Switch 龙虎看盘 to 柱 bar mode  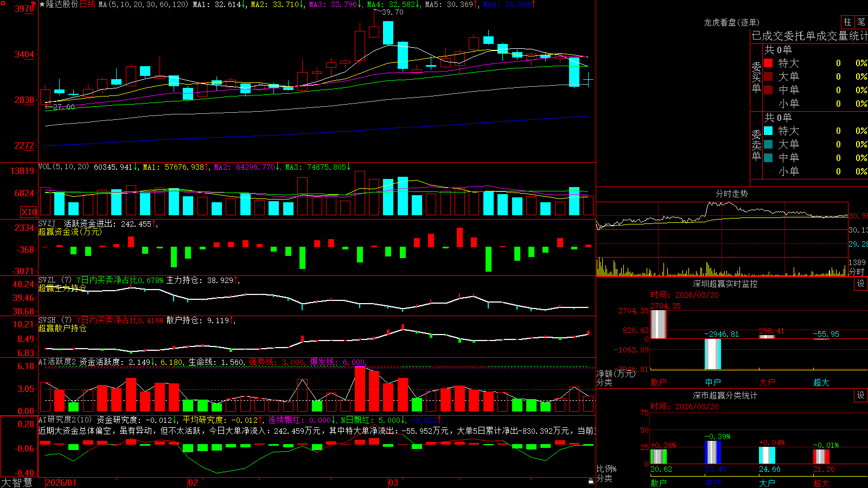click(x=847, y=22)
